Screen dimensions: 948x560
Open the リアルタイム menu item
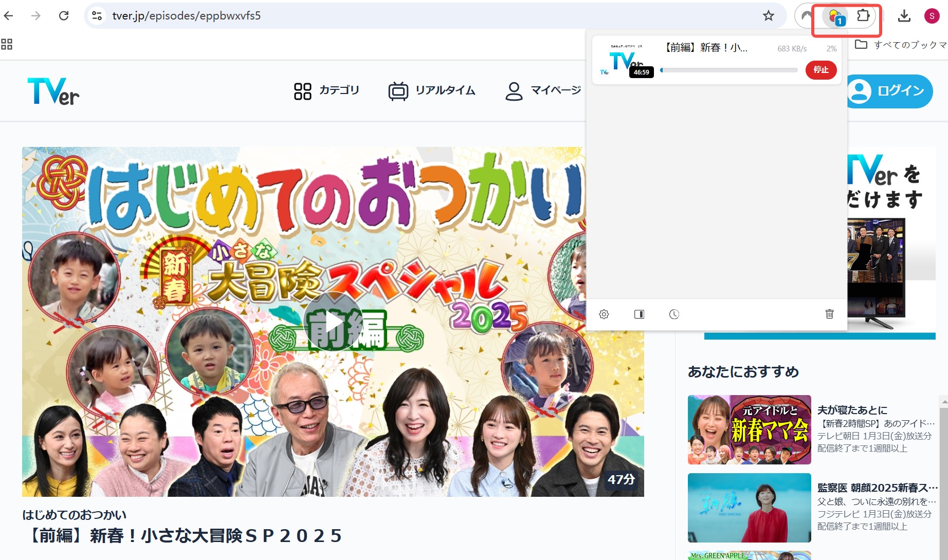(x=432, y=91)
